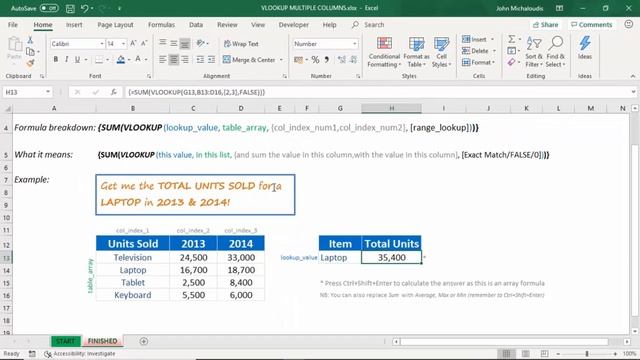The height and width of the screenshot is (360, 640).
Task: Click the zoom slider handle in status bar
Action: [x=587, y=353]
